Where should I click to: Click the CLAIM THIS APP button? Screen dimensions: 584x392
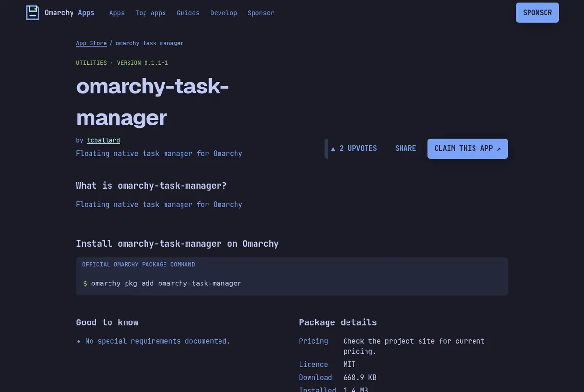coord(468,148)
